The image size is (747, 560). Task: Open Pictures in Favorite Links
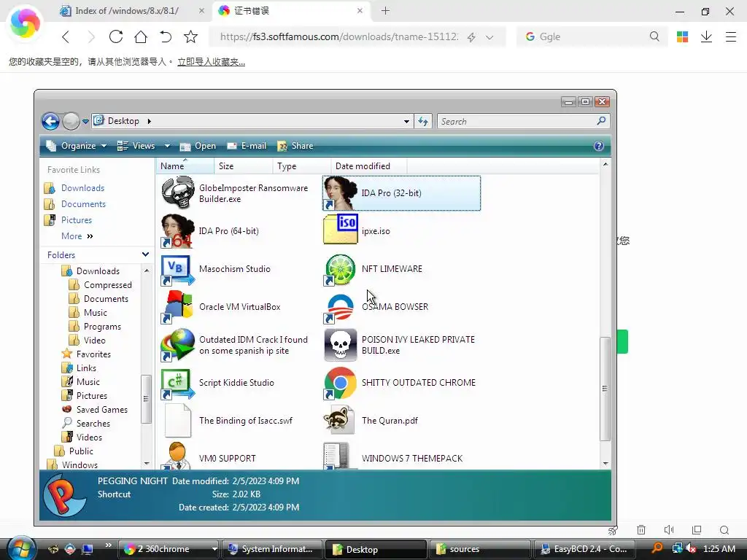tap(76, 220)
